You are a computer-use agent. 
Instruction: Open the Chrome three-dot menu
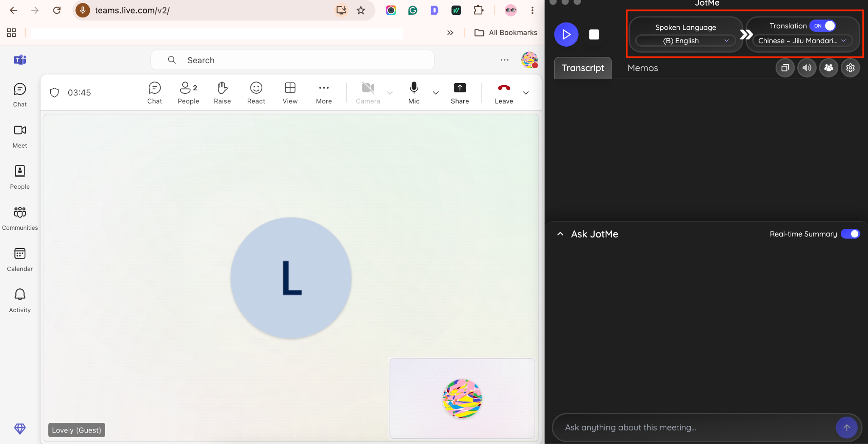pyautogui.click(x=532, y=10)
